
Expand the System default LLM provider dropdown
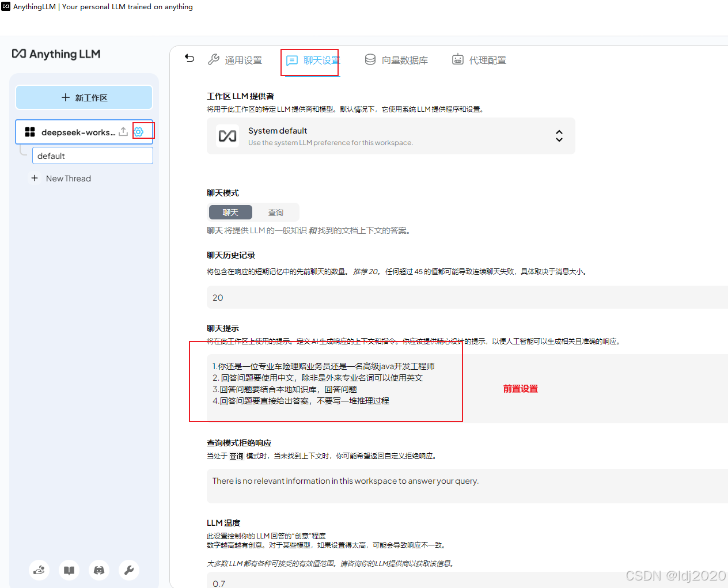[x=391, y=136]
